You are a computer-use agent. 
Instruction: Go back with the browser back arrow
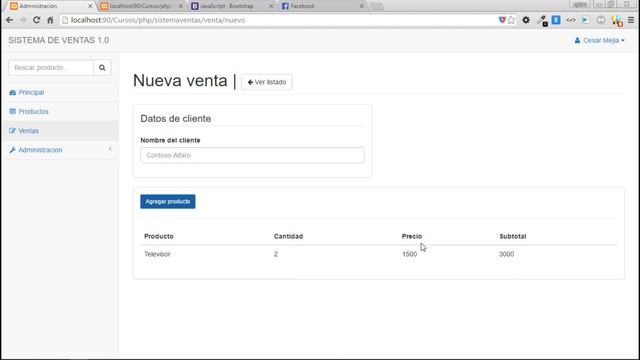coord(9,20)
